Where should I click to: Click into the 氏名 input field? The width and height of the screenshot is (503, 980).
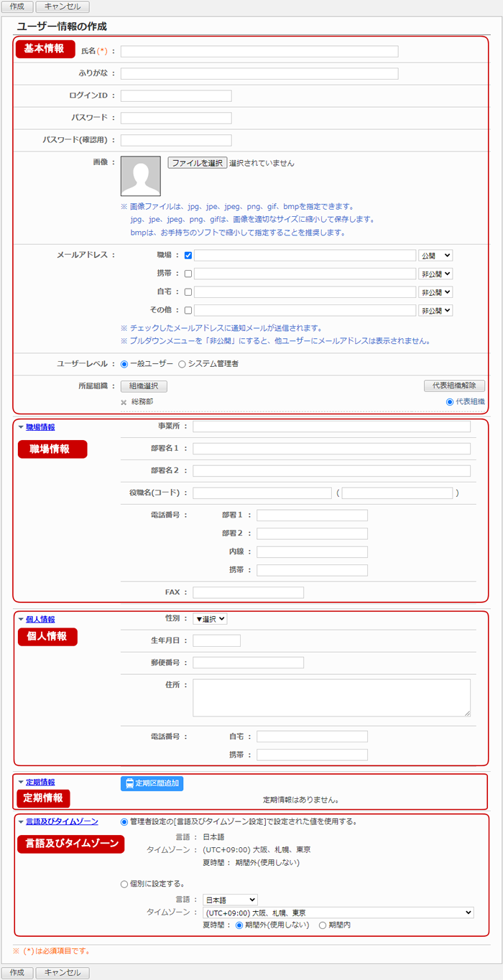pyautogui.click(x=259, y=52)
